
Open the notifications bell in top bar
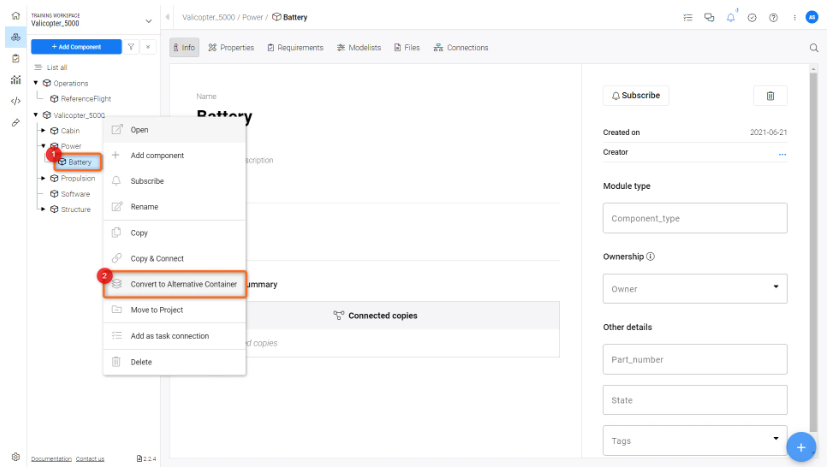point(731,17)
